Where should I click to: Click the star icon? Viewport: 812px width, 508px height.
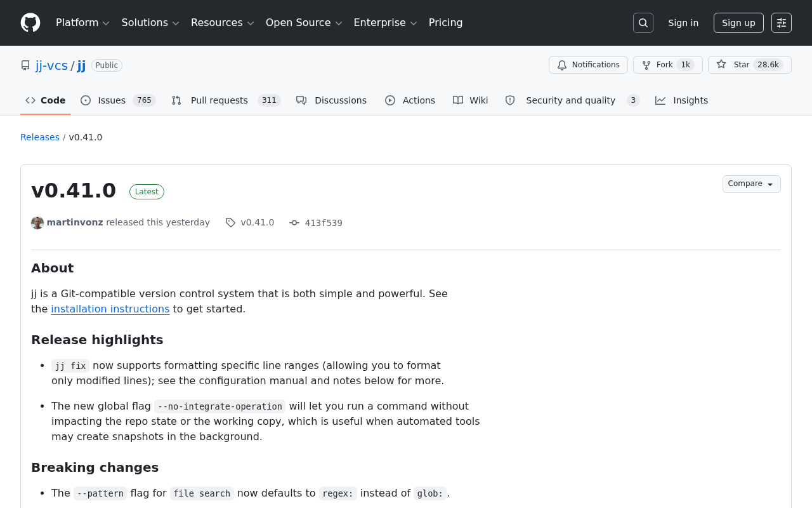[x=721, y=65]
